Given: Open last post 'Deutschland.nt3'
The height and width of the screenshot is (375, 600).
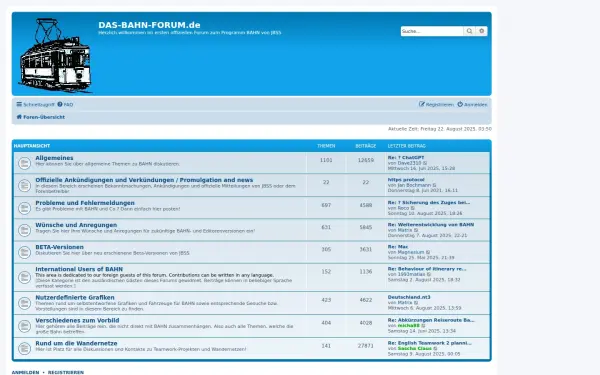Looking at the screenshot, I should click(x=409, y=297).
